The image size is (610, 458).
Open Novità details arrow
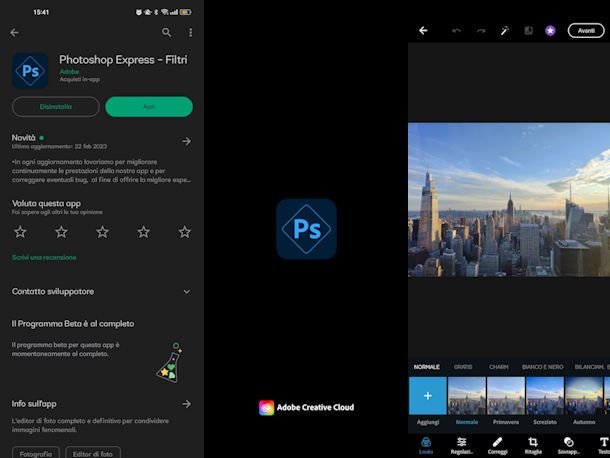pos(187,141)
